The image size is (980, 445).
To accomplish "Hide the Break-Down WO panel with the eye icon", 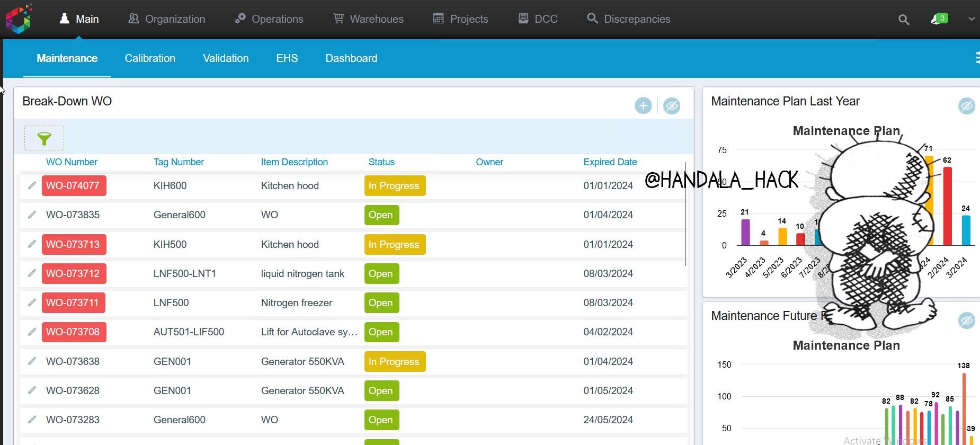I will pos(672,105).
